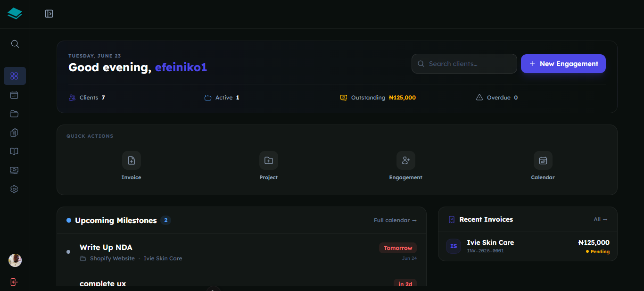Focus the Search clients input field
644x291 pixels.
tap(464, 64)
